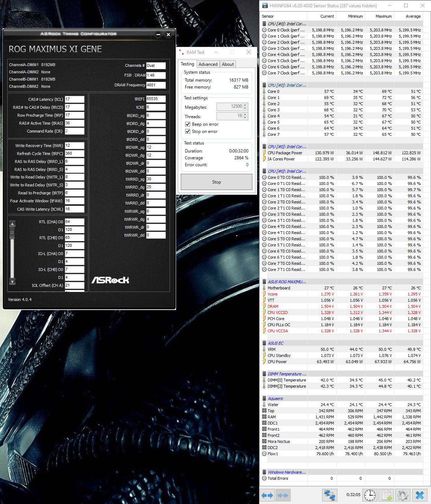
Task: Click the thermometer icon beside Motherboard
Action: tap(264, 288)
